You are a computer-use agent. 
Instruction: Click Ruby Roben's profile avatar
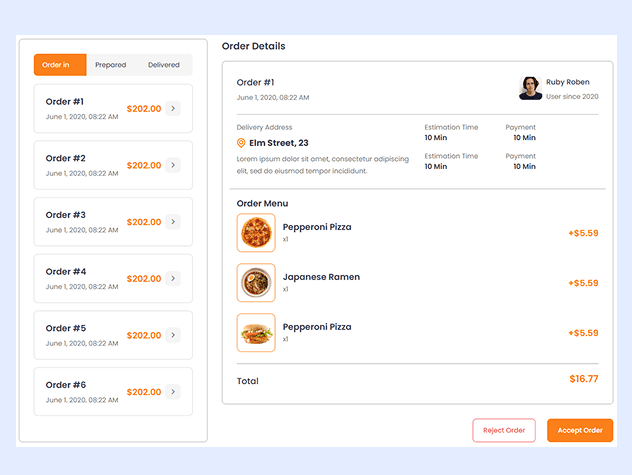pyautogui.click(x=530, y=88)
